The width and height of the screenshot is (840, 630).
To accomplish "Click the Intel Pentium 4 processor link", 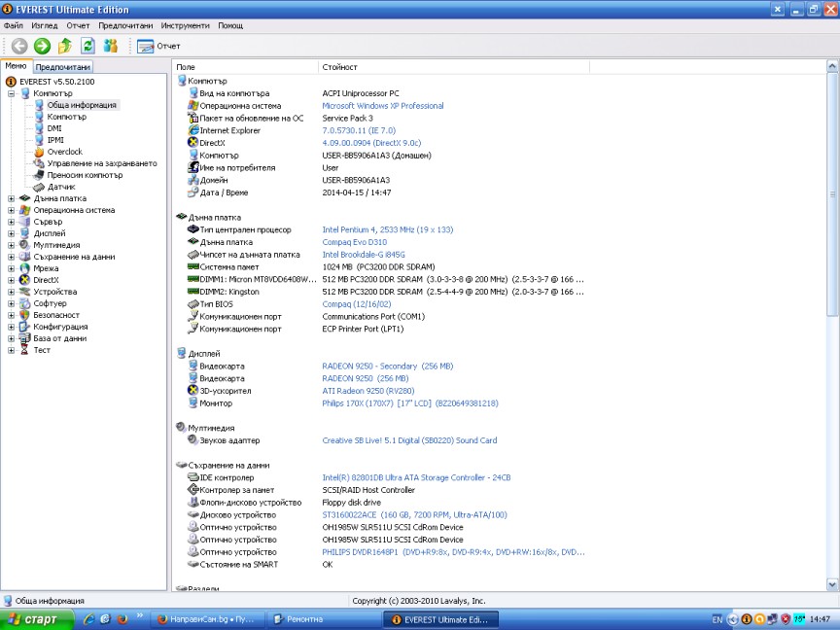I will (x=387, y=229).
